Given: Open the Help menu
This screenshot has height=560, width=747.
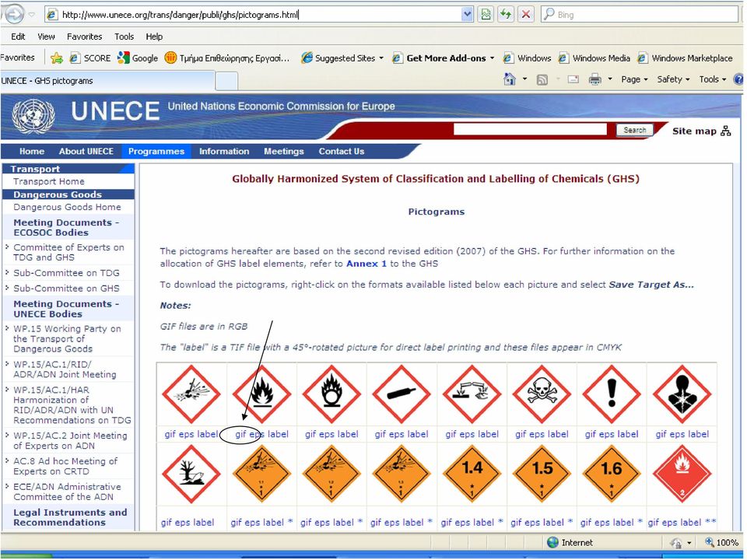Looking at the screenshot, I should (154, 37).
